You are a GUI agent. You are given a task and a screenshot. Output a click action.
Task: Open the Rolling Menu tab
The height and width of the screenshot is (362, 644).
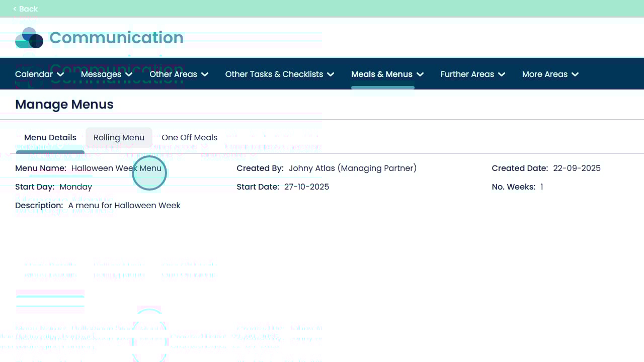pos(119,138)
